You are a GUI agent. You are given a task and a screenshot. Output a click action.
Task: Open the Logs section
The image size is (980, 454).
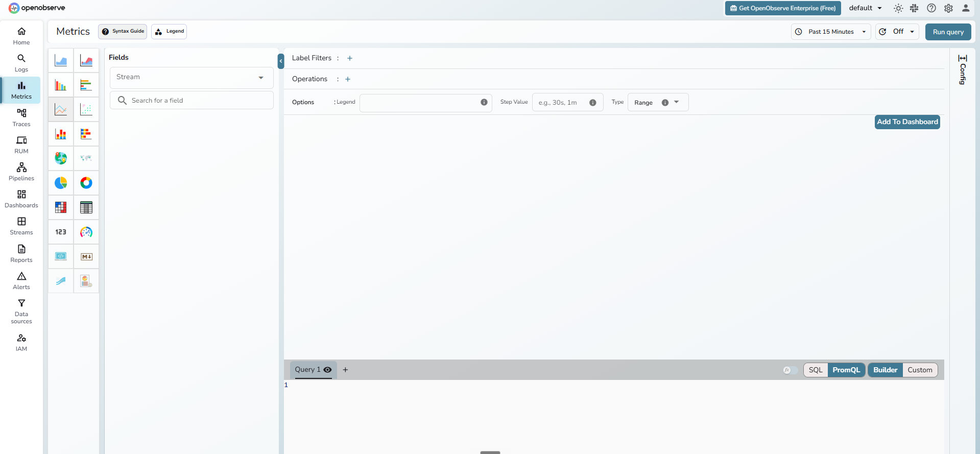click(x=21, y=63)
